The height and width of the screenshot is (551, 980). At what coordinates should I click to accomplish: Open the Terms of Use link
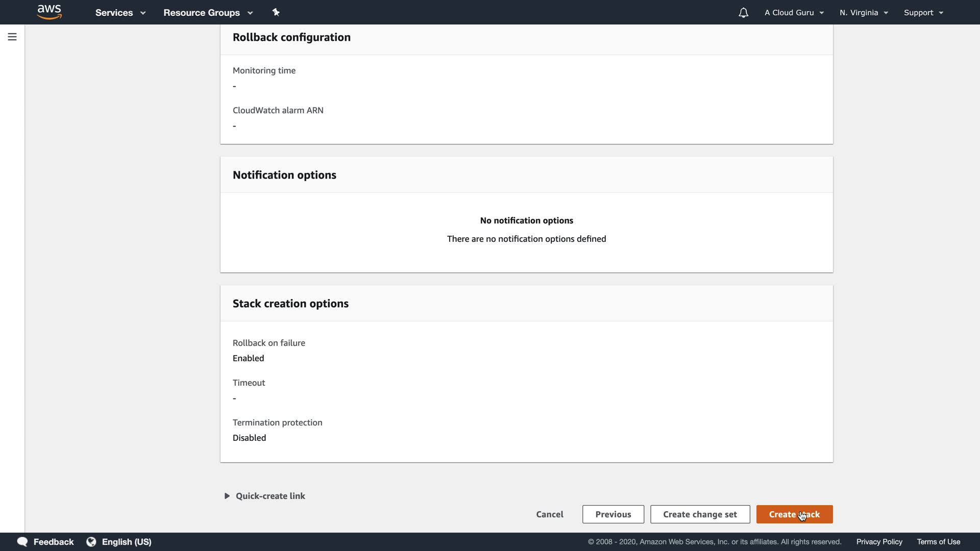pyautogui.click(x=938, y=542)
